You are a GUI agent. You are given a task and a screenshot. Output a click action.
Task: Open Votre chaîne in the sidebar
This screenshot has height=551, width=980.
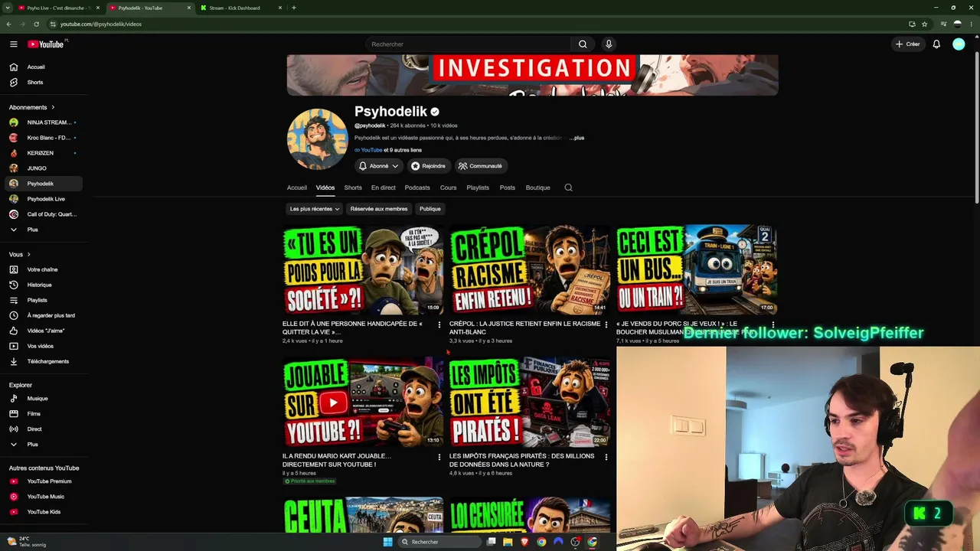(x=44, y=269)
